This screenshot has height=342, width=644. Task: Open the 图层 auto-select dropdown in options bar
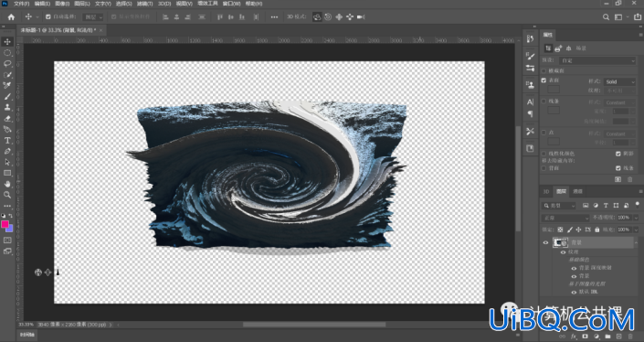[93, 16]
